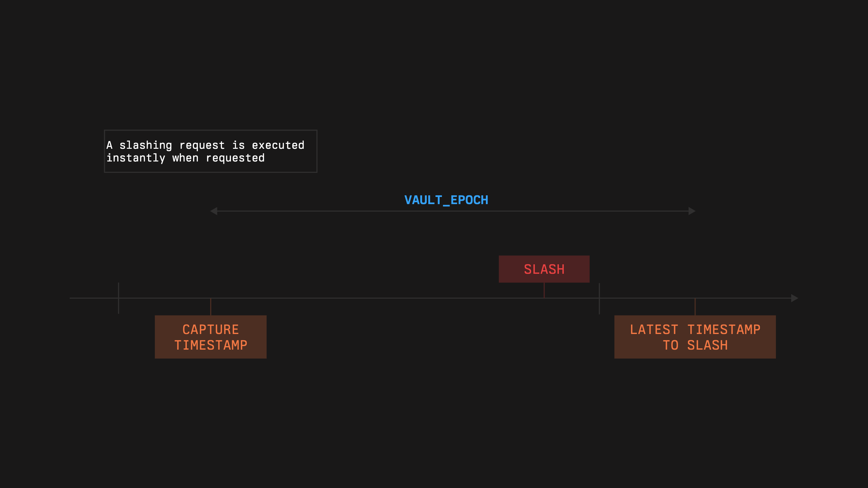Click the red SLASH box
This screenshot has height=488, width=868.
[544, 269]
